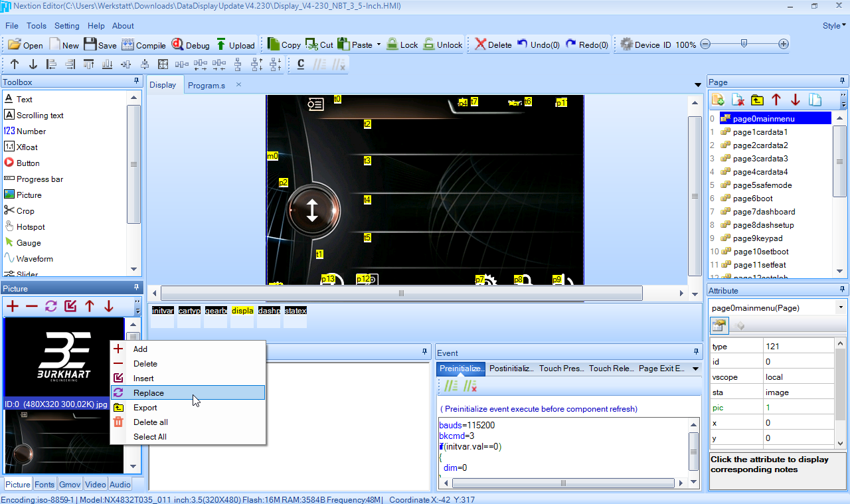Open the Style dropdown menu
This screenshot has width=850, height=504.
[x=834, y=26]
